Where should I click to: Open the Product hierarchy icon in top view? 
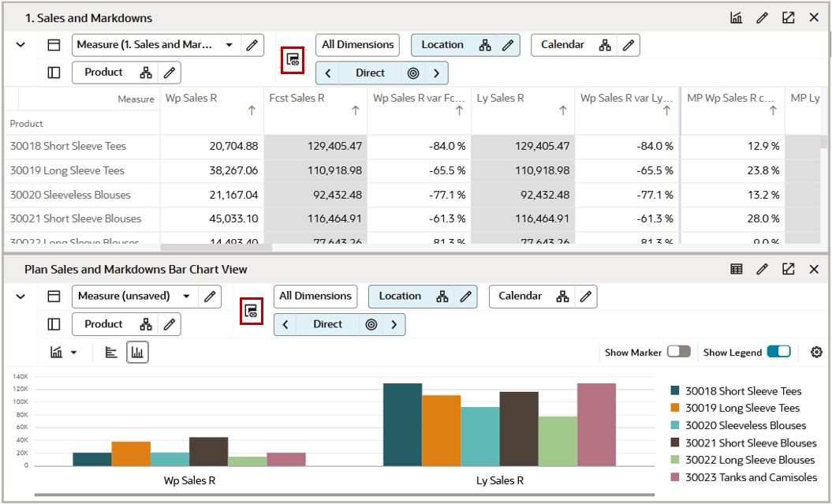click(x=146, y=73)
